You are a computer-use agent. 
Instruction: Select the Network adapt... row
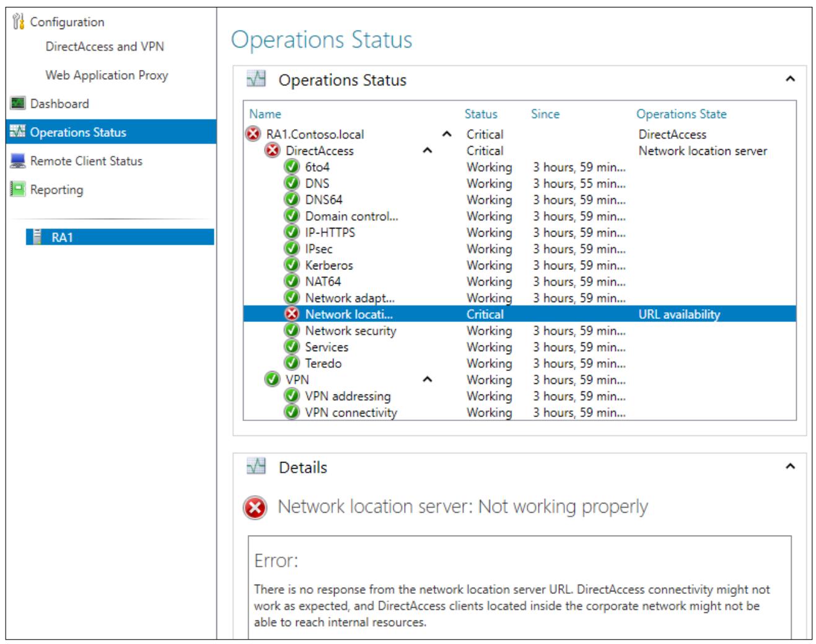tap(519, 298)
